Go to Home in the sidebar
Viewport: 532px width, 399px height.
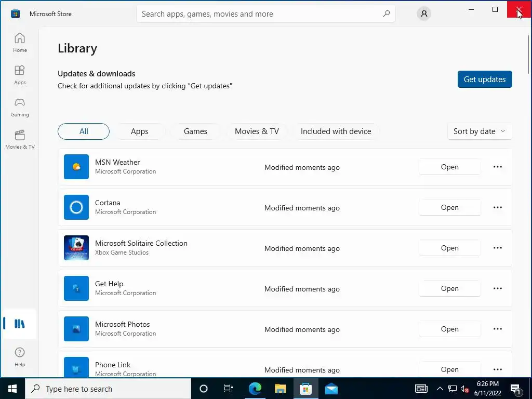20,43
